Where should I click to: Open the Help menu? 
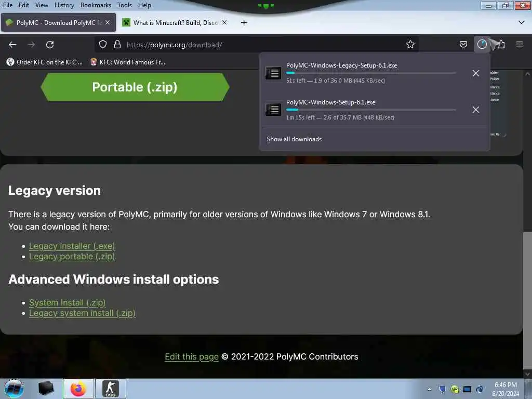144,5
